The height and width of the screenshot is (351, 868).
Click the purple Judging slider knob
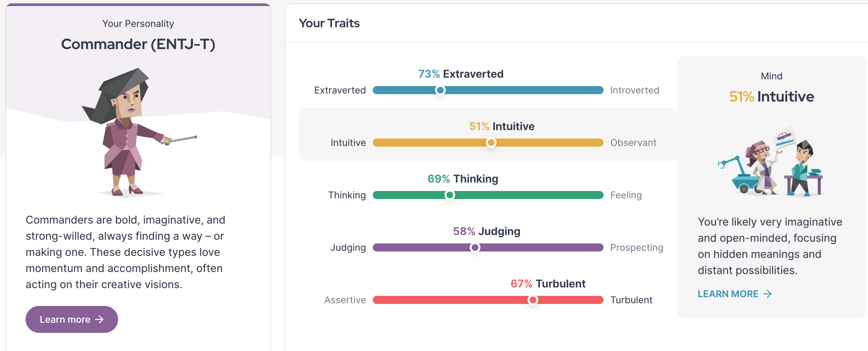(475, 247)
